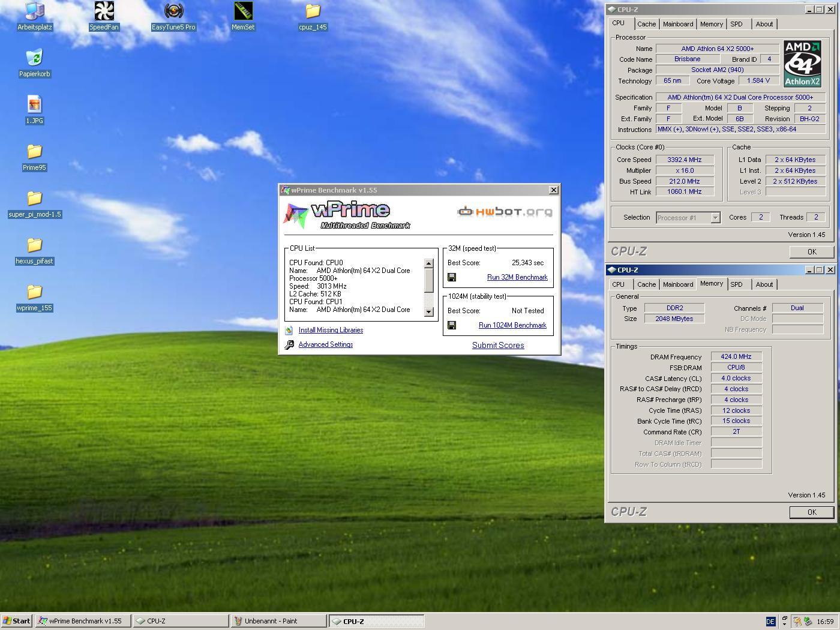Switch to Mainboard tab in top CPU-Z window
The height and width of the screenshot is (630, 840).
click(678, 24)
